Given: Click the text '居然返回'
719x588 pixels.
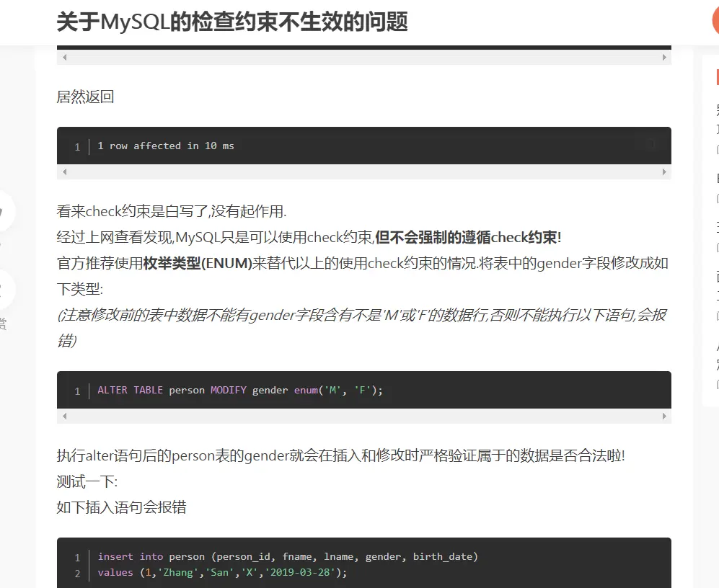Looking at the screenshot, I should click(x=85, y=97).
